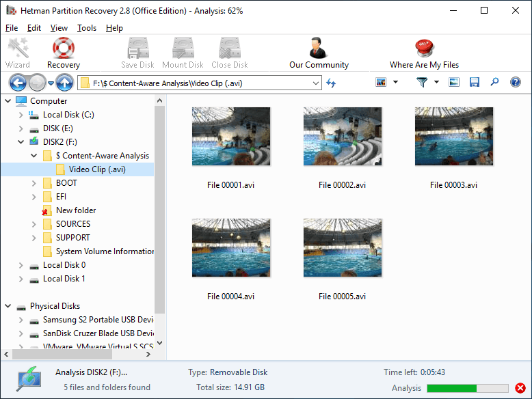This screenshot has height=399, width=532.
Task: Open the Tools menu
Action: [x=87, y=28]
